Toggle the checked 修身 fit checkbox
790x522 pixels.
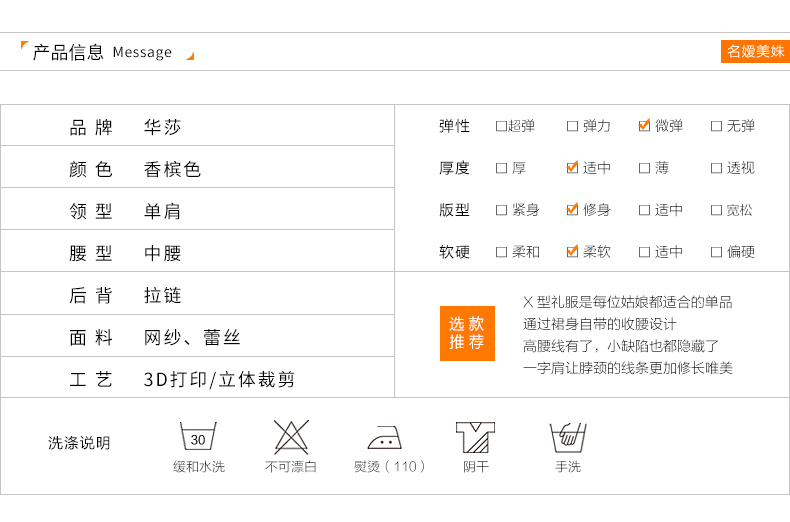[x=572, y=210]
